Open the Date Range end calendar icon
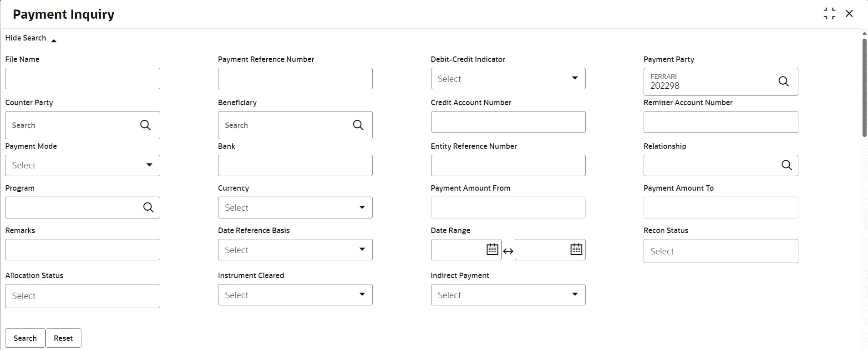Viewport: 868px width, 350px height. pos(576,249)
